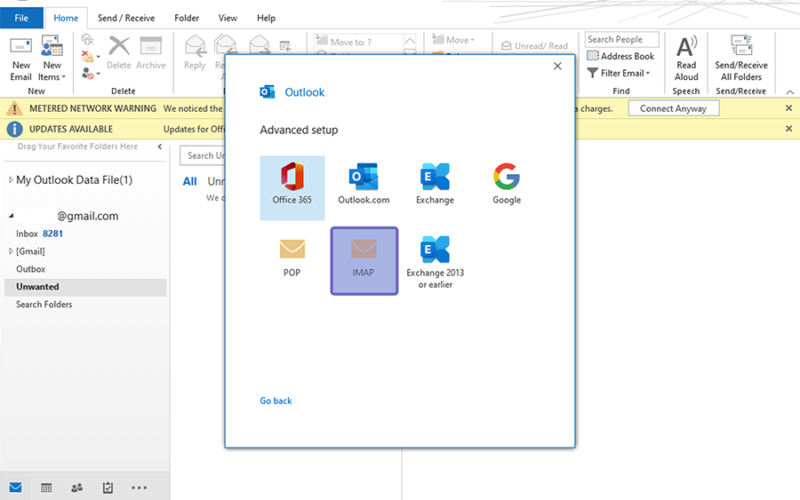Expand the [Gmail] folder

pyautogui.click(x=11, y=251)
